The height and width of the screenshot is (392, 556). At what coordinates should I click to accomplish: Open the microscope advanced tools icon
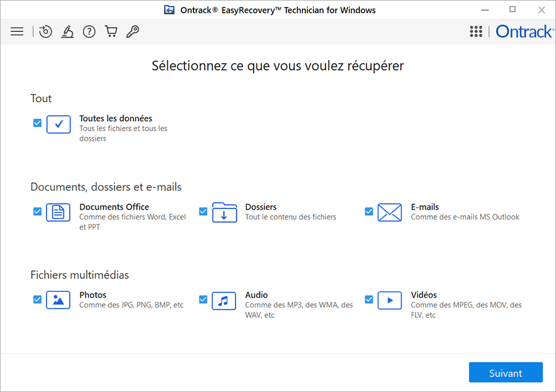click(x=67, y=32)
